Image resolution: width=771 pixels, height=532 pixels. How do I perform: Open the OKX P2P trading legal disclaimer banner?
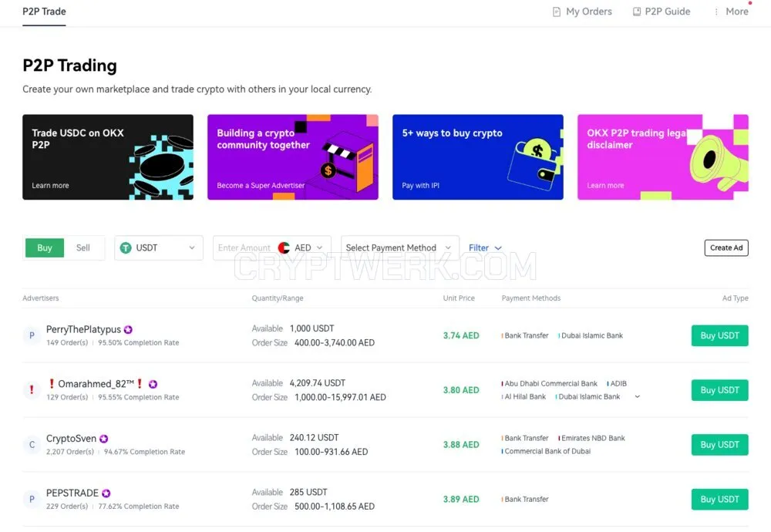pyautogui.click(x=663, y=157)
